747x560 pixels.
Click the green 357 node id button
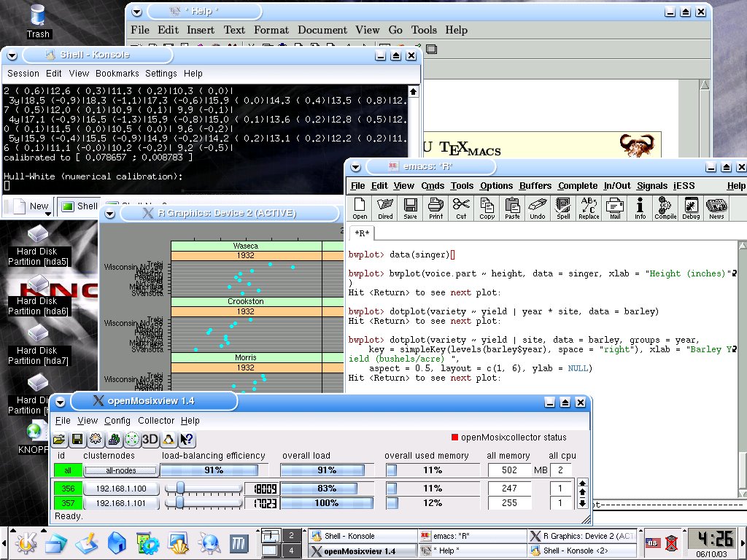pyautogui.click(x=68, y=503)
